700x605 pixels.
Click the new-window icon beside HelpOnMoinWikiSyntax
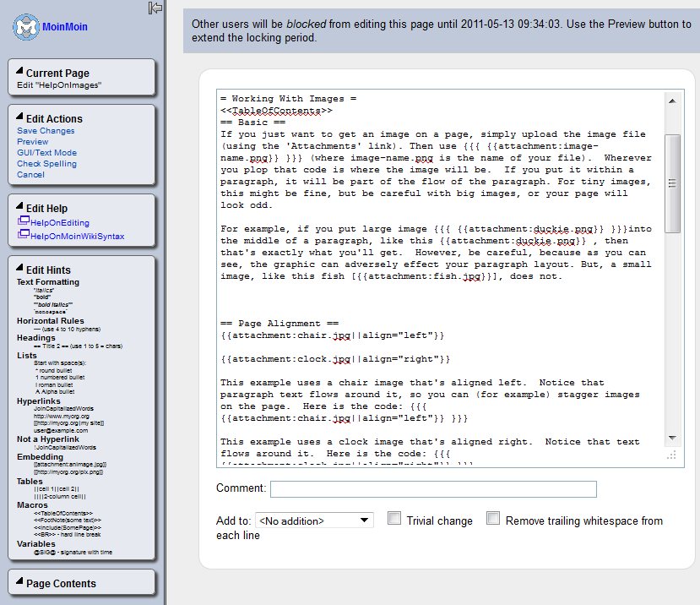23,235
